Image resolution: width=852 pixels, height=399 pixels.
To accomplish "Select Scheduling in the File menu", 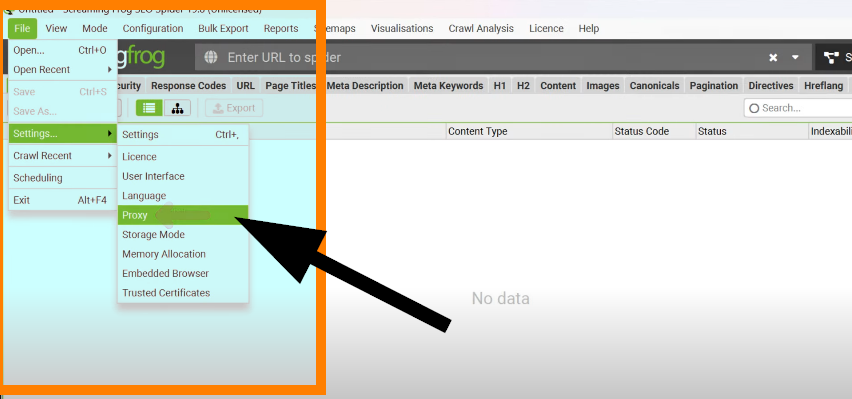I will tap(62, 178).
